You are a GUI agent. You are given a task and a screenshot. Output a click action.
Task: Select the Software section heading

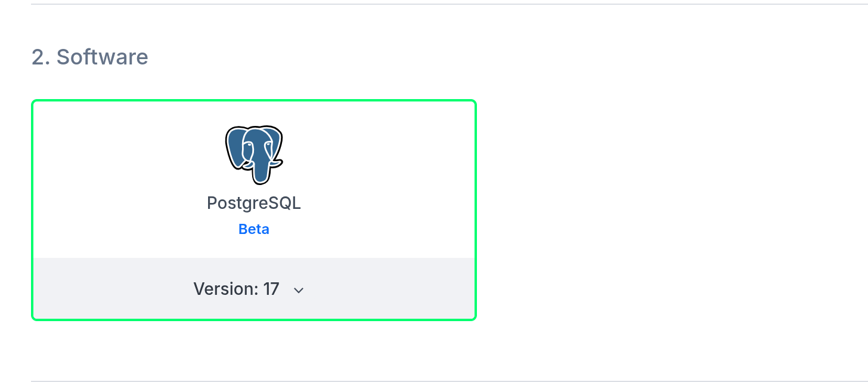pos(89,57)
